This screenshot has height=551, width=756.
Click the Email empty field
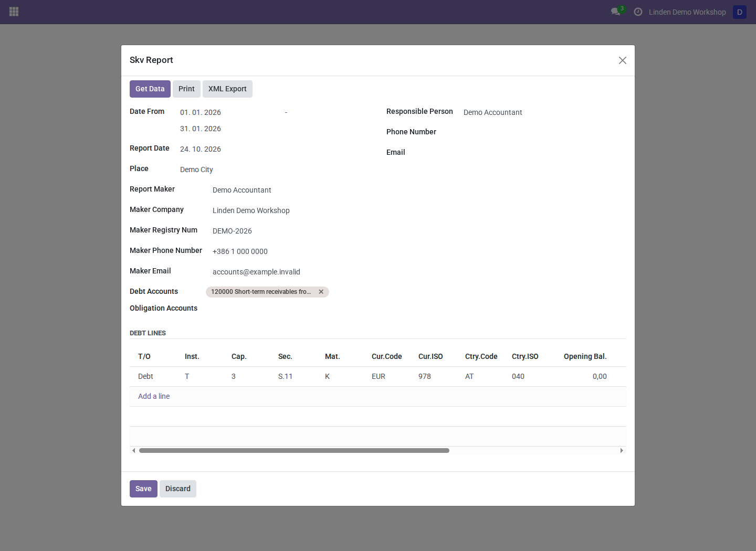544,153
